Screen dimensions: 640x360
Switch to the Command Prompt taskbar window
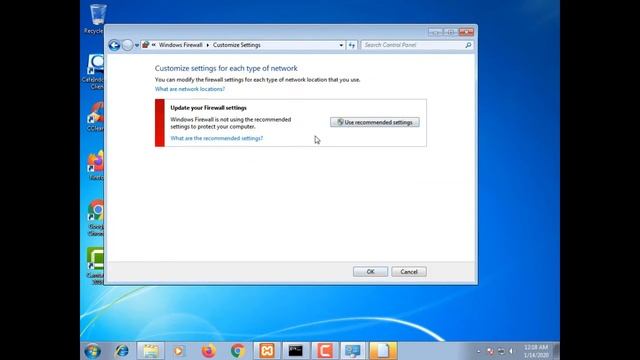coord(296,351)
